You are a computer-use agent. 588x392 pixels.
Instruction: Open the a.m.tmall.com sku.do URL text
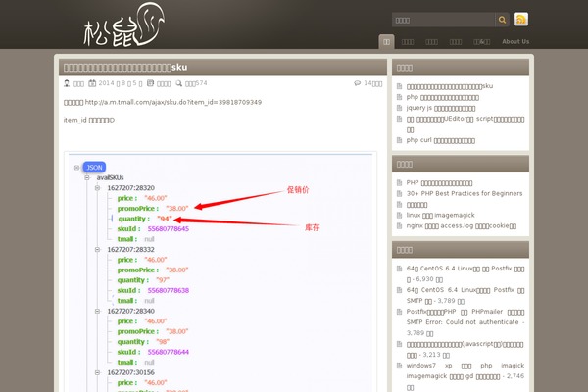173,102
